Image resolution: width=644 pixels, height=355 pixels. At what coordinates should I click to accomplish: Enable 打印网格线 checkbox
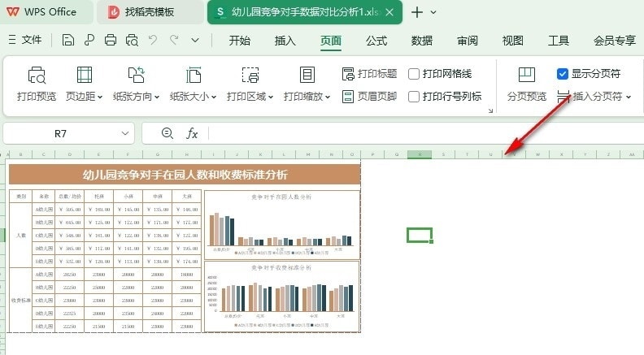414,74
